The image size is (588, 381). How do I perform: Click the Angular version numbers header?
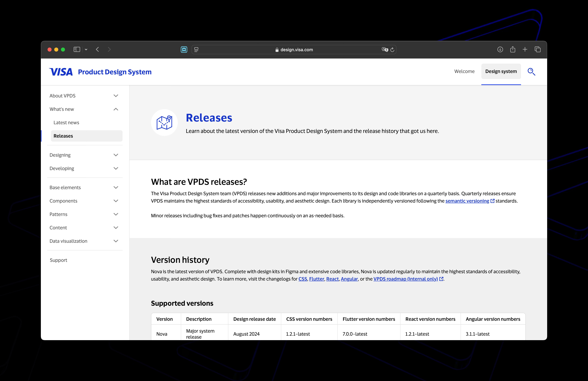click(493, 319)
